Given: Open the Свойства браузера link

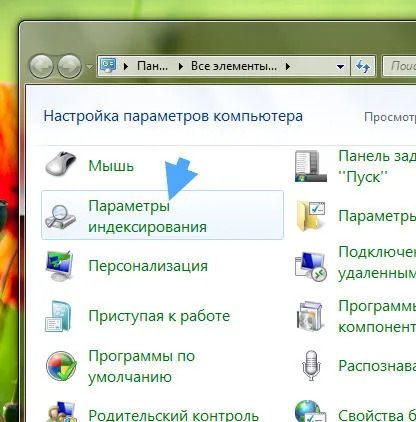Looking at the screenshot, I should coord(377,416).
